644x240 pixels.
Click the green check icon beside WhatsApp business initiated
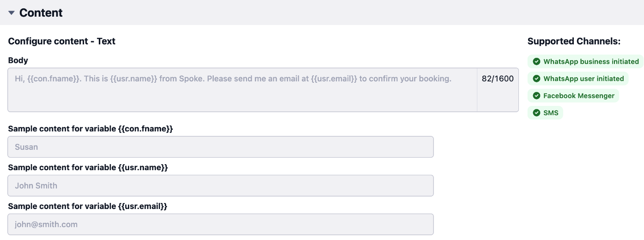coord(536,62)
